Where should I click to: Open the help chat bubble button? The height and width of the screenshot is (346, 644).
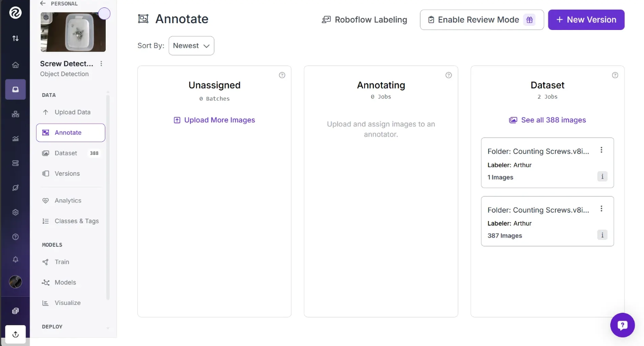(622, 325)
